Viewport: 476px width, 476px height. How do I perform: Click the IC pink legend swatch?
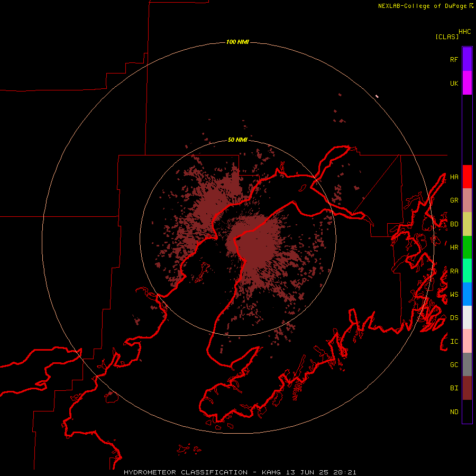467,341
